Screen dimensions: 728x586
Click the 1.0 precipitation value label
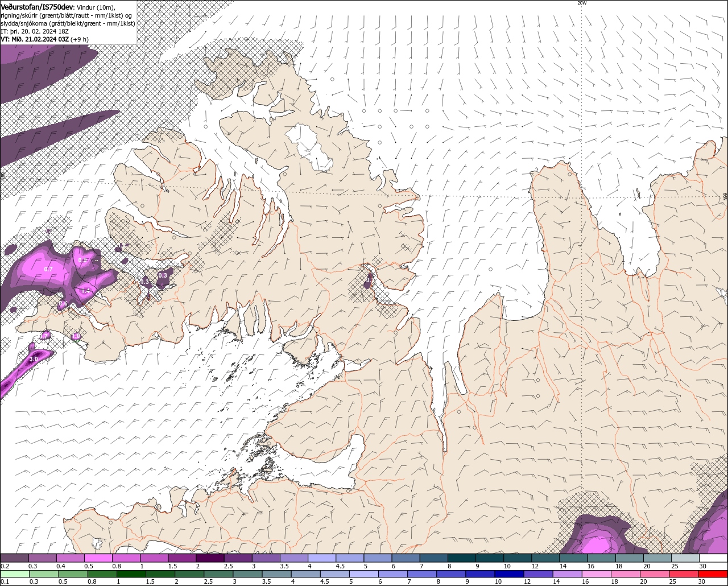[76, 336]
